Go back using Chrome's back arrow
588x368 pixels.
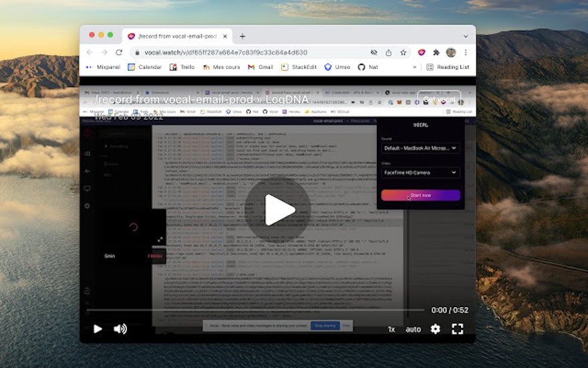click(x=90, y=53)
